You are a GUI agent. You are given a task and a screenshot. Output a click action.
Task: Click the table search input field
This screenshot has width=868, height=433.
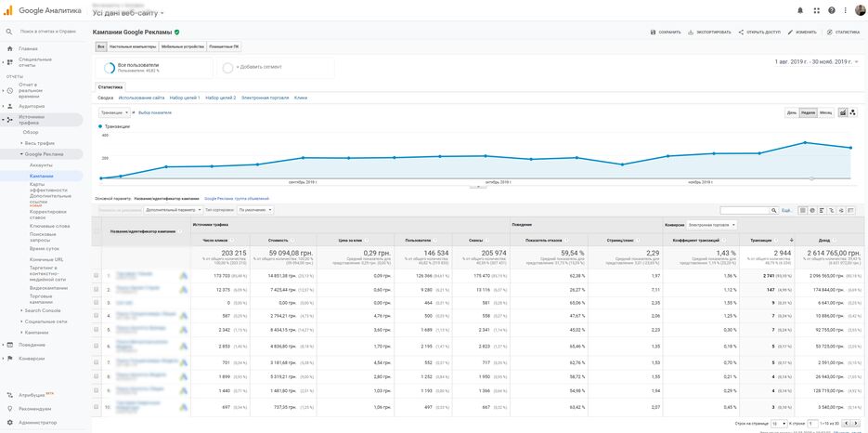745,210
